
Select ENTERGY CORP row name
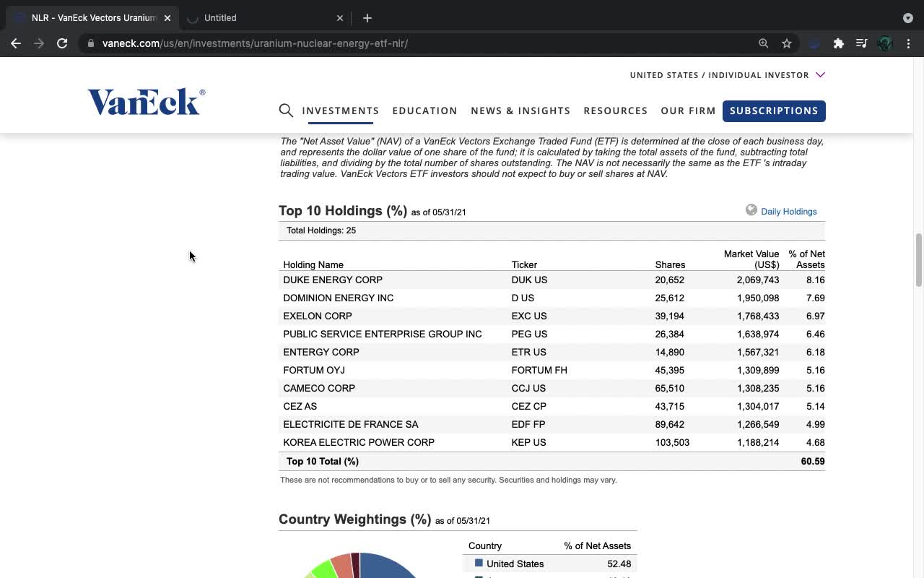click(x=321, y=352)
